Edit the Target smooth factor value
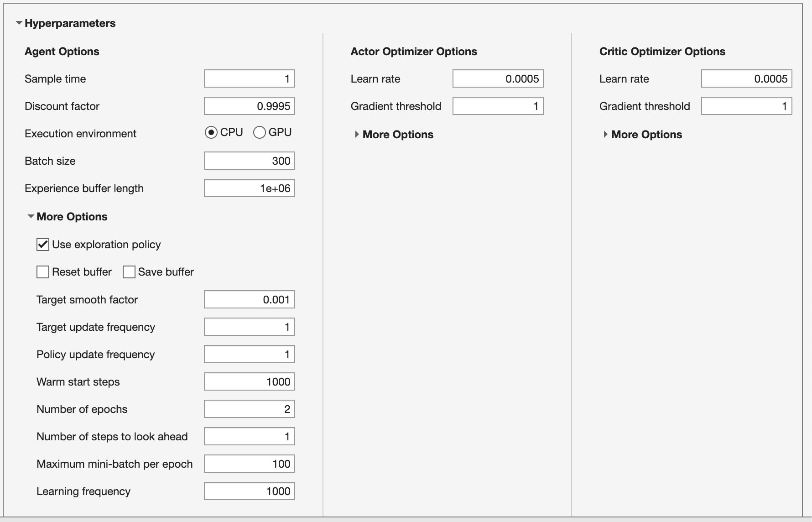This screenshot has width=812, height=522. point(249,299)
